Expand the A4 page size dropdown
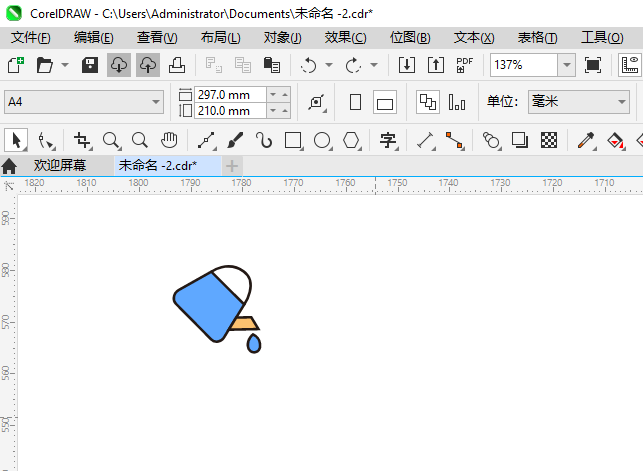Screen dimensions: 643x471 click(x=84, y=102)
